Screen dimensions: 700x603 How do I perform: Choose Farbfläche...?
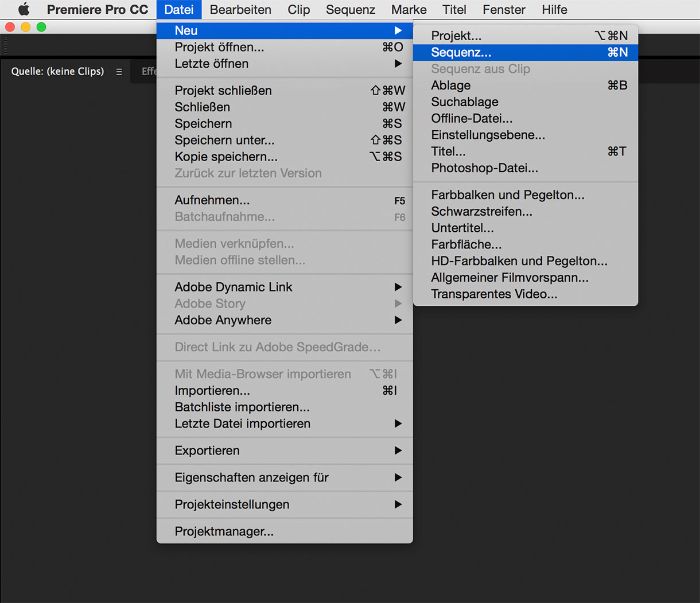tap(526, 245)
